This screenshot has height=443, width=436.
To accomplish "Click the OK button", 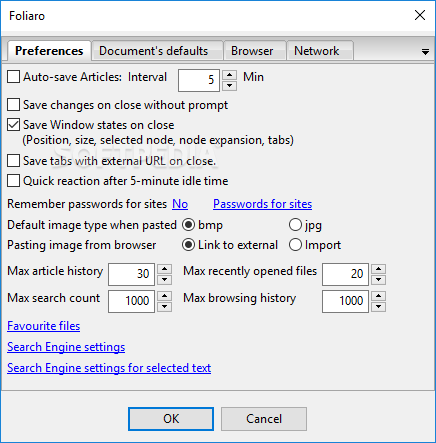I will tap(171, 419).
